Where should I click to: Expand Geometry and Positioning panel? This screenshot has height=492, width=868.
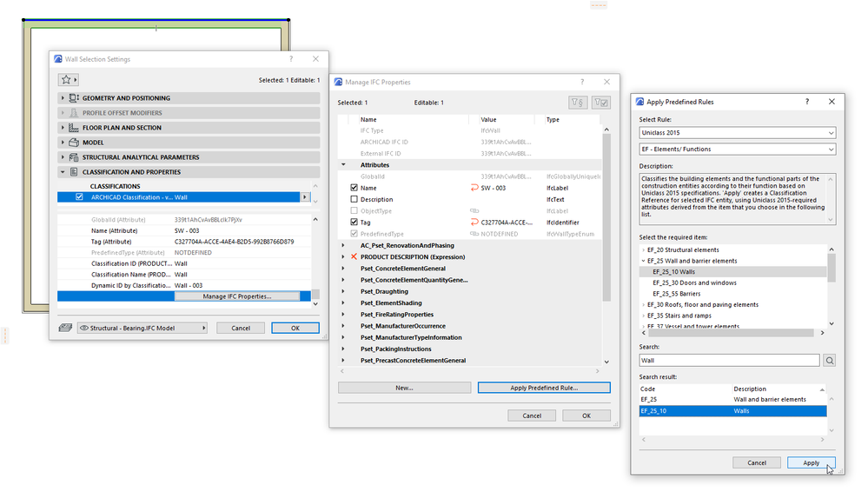[63, 98]
